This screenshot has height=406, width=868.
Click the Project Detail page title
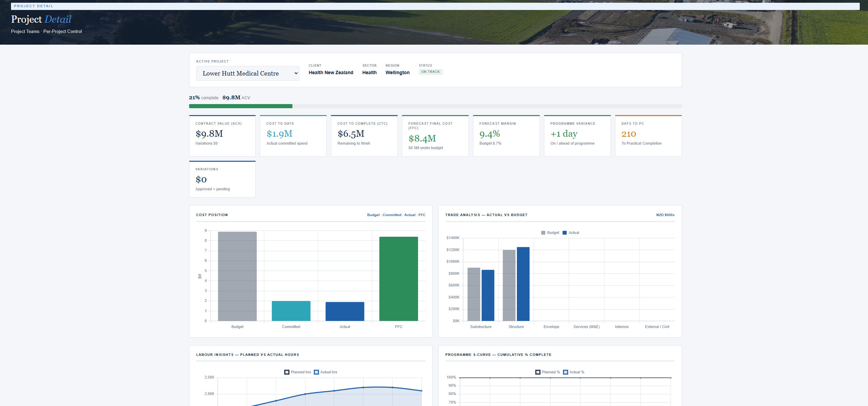point(41,19)
